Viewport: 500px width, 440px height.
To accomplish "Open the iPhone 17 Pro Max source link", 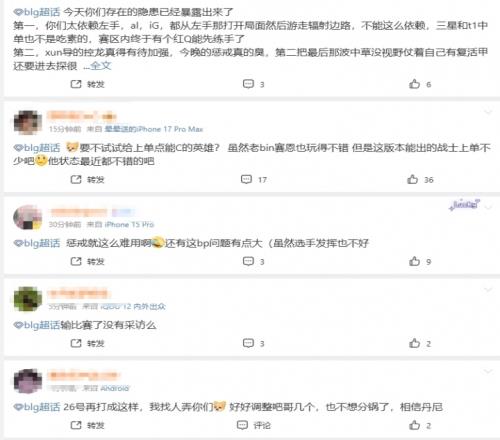I will (154, 129).
